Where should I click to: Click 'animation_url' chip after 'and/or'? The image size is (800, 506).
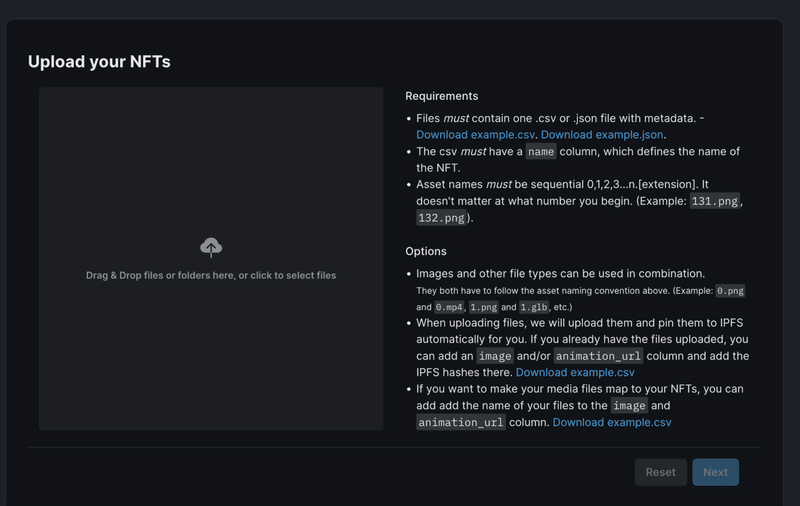[x=598, y=356]
